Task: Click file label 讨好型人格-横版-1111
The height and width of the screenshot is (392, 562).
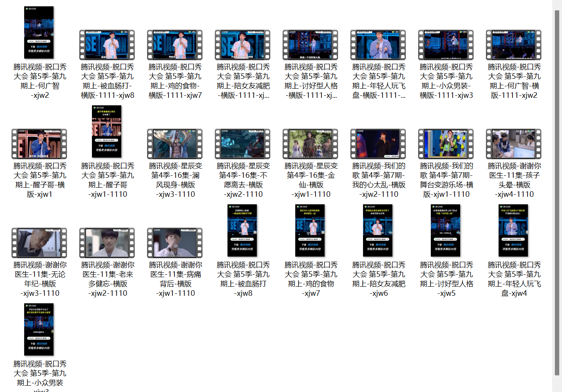Action: click(311, 81)
